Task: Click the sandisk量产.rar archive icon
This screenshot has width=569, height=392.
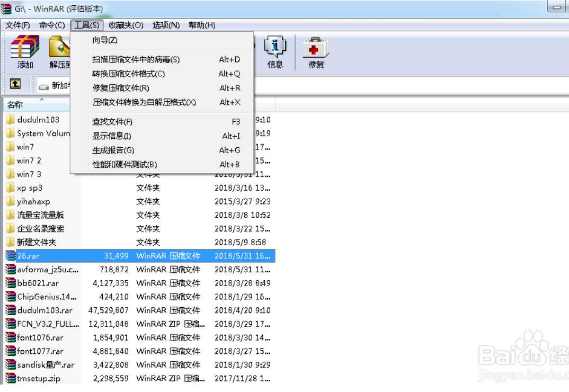Action: pos(11,365)
